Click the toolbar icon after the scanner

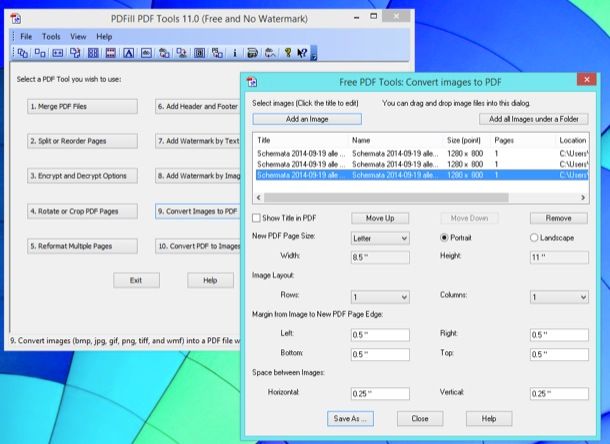tap(270, 53)
